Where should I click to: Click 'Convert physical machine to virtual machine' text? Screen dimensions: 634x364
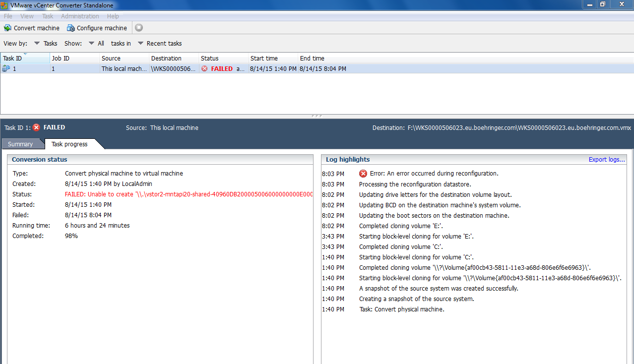point(124,174)
